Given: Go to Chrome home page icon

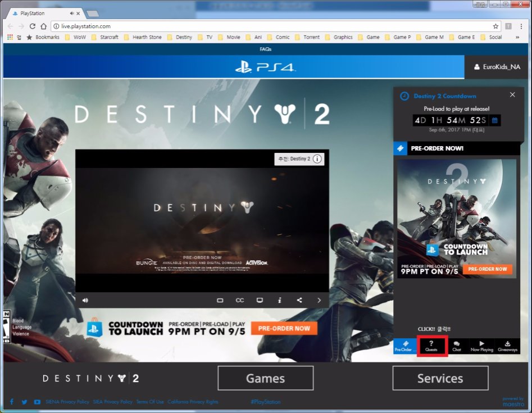Looking at the screenshot, I should (43, 26).
